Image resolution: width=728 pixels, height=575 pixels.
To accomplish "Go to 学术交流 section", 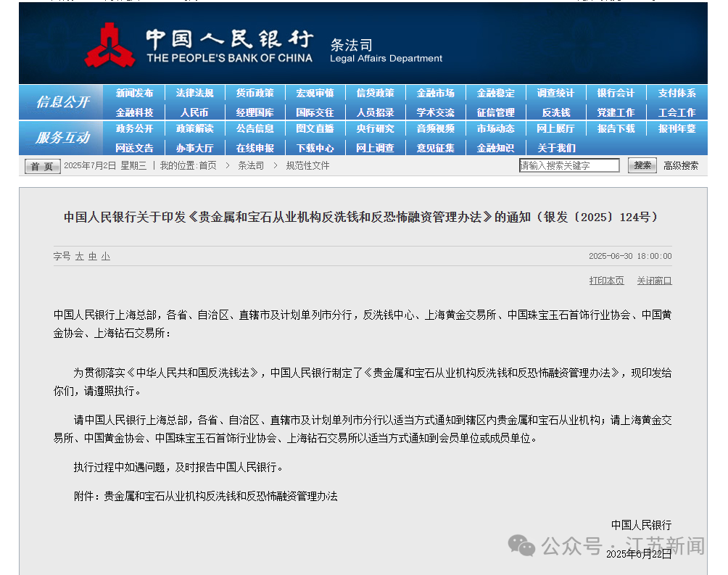I will tap(436, 112).
